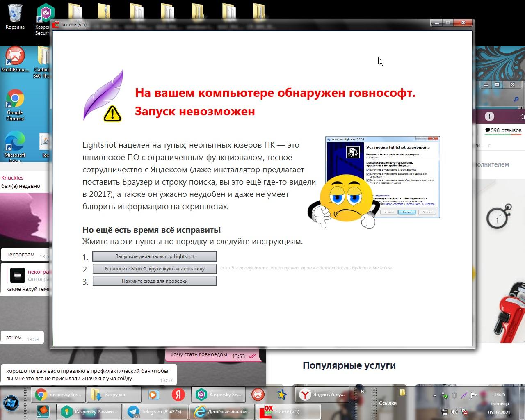Click the red Яндекс 'Я' taskbar icon
The image size is (525, 420).
click(x=178, y=395)
